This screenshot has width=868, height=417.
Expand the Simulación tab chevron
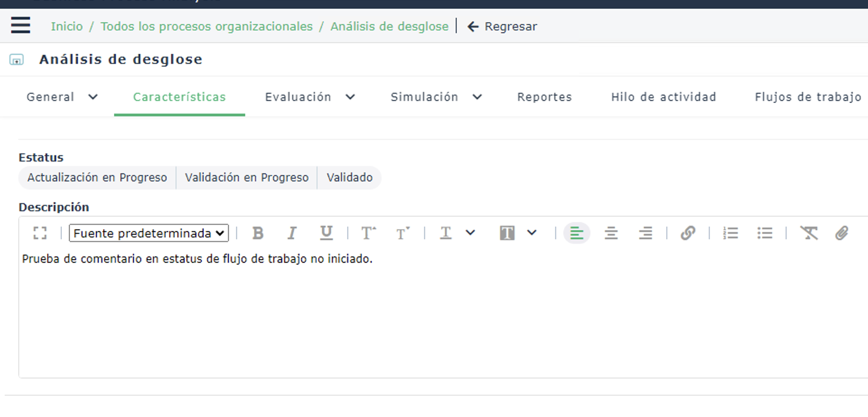(477, 97)
